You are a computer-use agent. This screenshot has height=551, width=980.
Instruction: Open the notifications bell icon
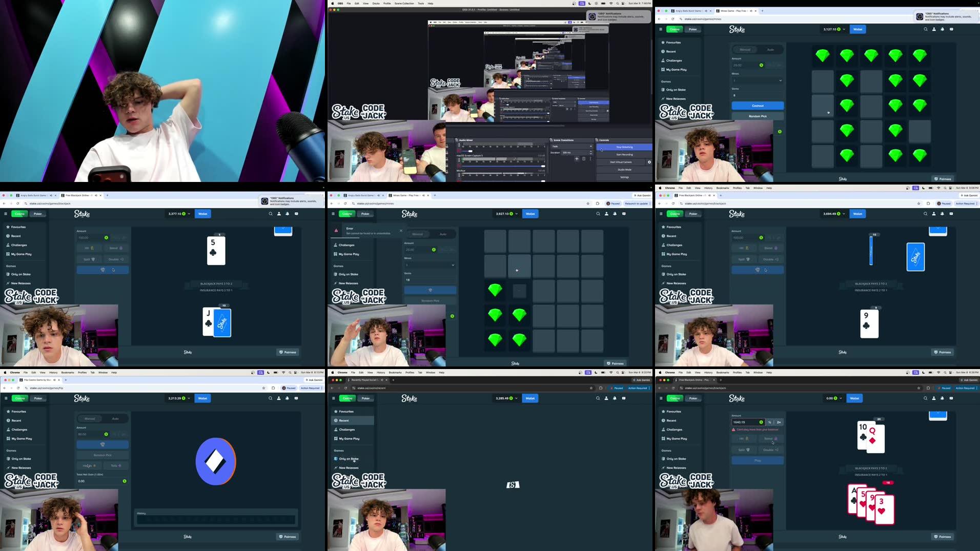pos(942,29)
